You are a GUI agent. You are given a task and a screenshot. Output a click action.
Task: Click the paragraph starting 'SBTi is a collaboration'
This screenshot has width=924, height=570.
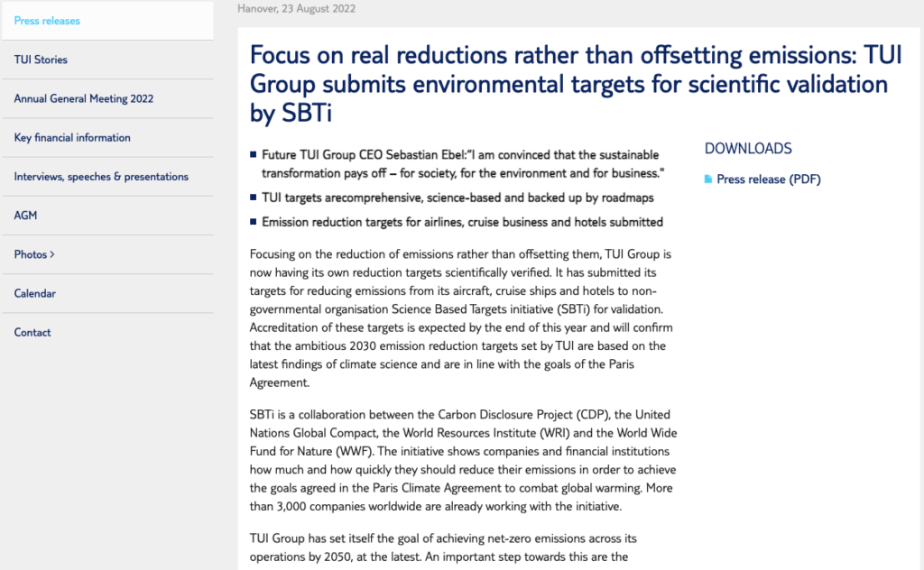coord(460,460)
